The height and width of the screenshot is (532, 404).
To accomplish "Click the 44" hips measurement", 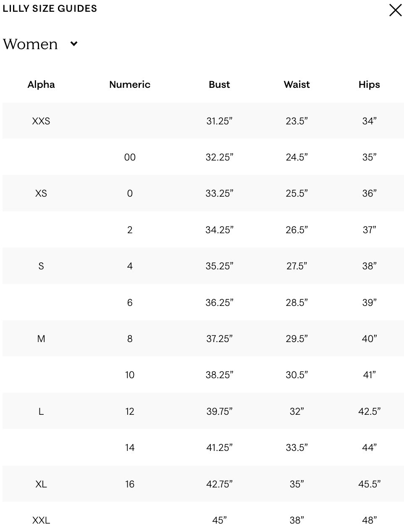I will pos(369,448).
